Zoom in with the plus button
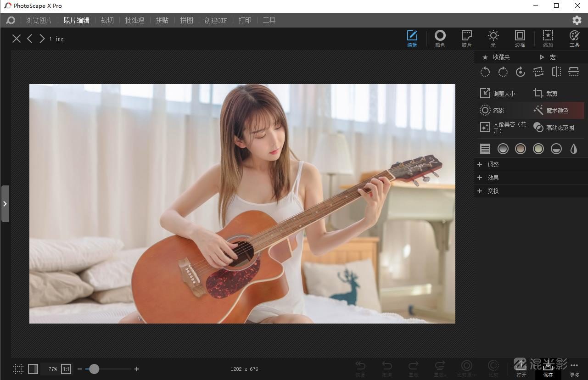This screenshot has width=588, height=380. point(137,369)
